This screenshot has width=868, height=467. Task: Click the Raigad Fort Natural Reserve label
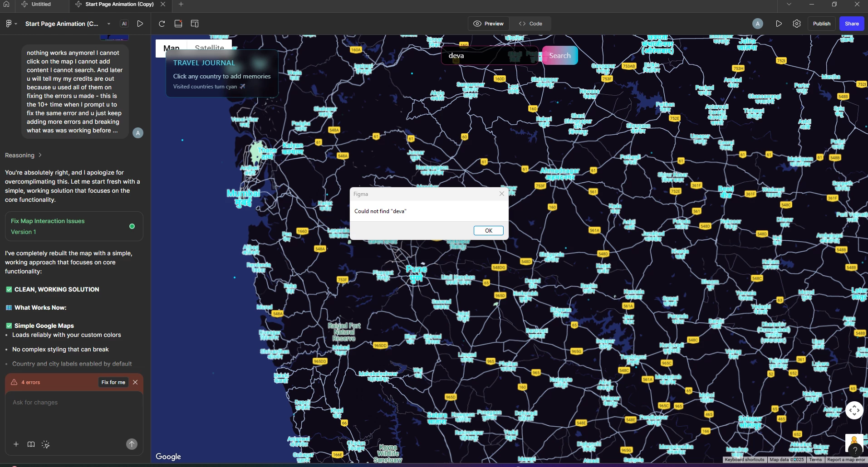[x=344, y=332]
